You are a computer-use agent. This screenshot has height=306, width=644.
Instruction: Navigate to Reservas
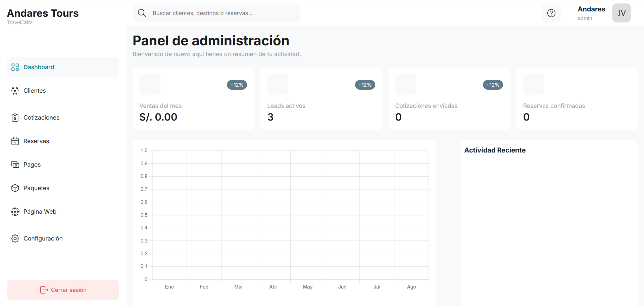point(63,141)
